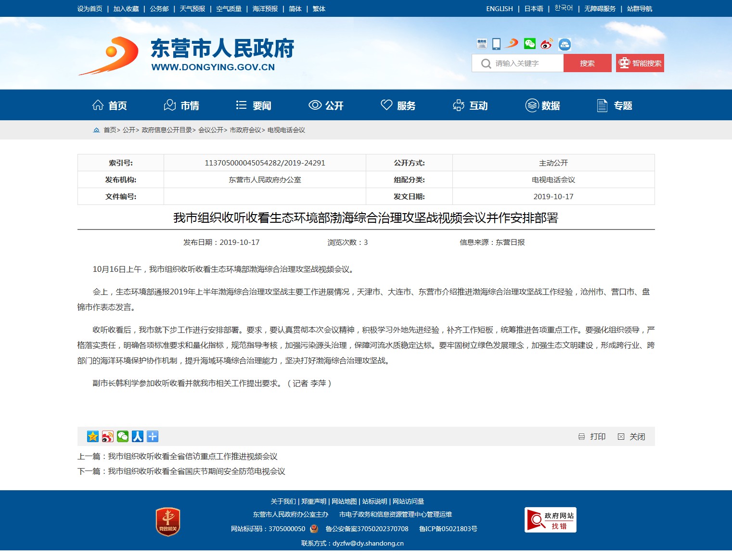Click the red 搜索 button
Image resolution: width=732 pixels, height=560 pixels.
tap(587, 63)
